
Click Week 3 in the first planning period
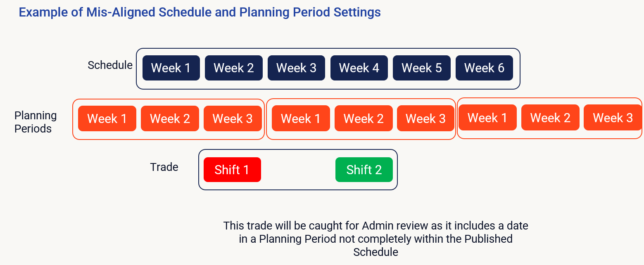(x=233, y=118)
